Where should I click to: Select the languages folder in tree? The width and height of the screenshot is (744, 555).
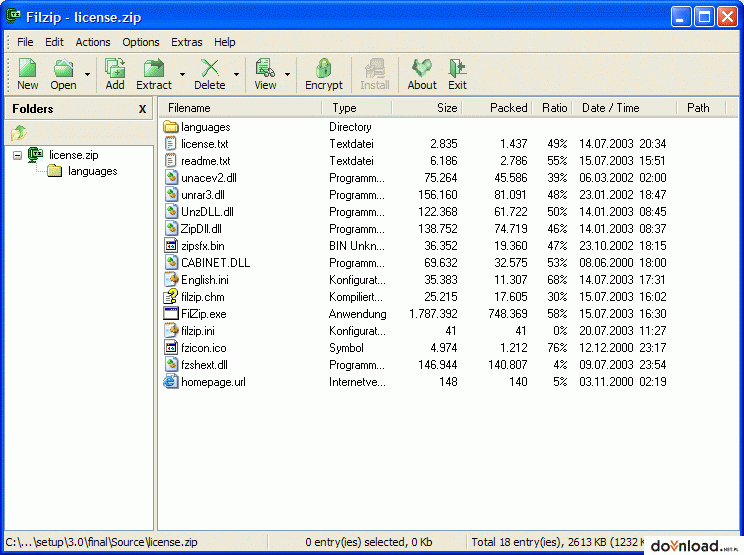(x=93, y=171)
